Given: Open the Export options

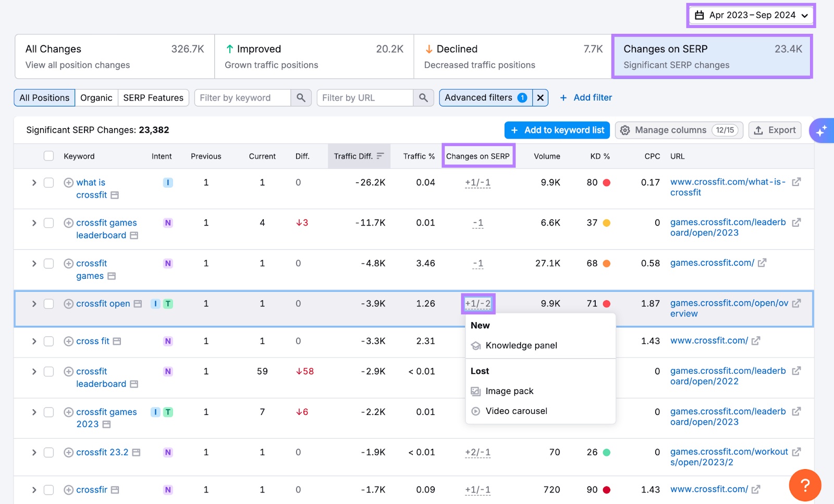Looking at the screenshot, I should (775, 130).
